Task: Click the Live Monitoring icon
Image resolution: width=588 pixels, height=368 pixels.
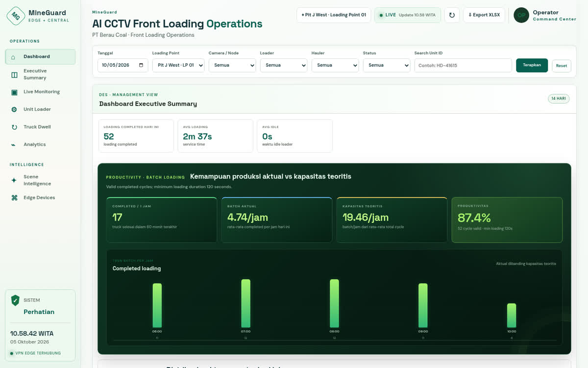Action: tap(14, 92)
